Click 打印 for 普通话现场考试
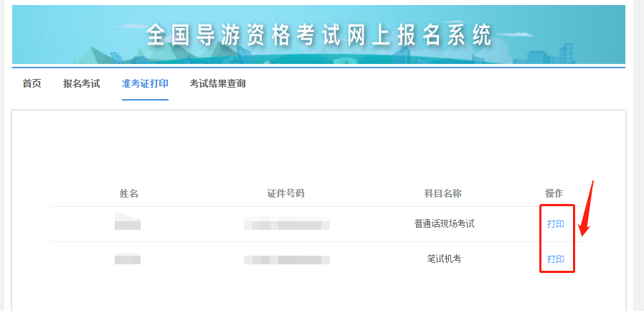644x311 pixels. [556, 224]
